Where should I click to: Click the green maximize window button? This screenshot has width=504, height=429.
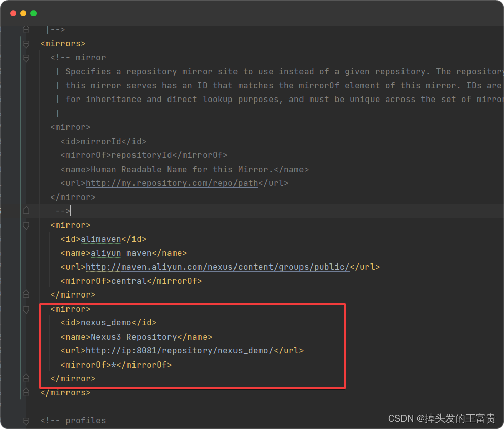tap(33, 13)
